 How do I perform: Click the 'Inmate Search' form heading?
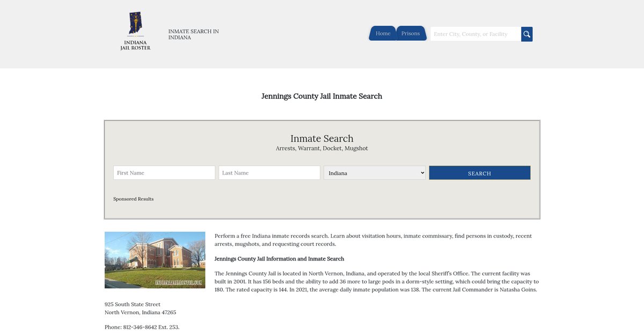coord(321,139)
